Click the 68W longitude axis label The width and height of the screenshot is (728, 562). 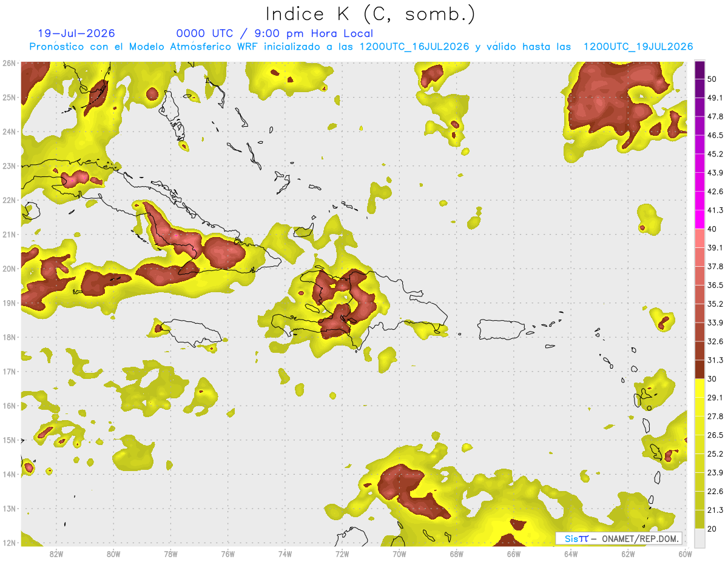(x=457, y=554)
